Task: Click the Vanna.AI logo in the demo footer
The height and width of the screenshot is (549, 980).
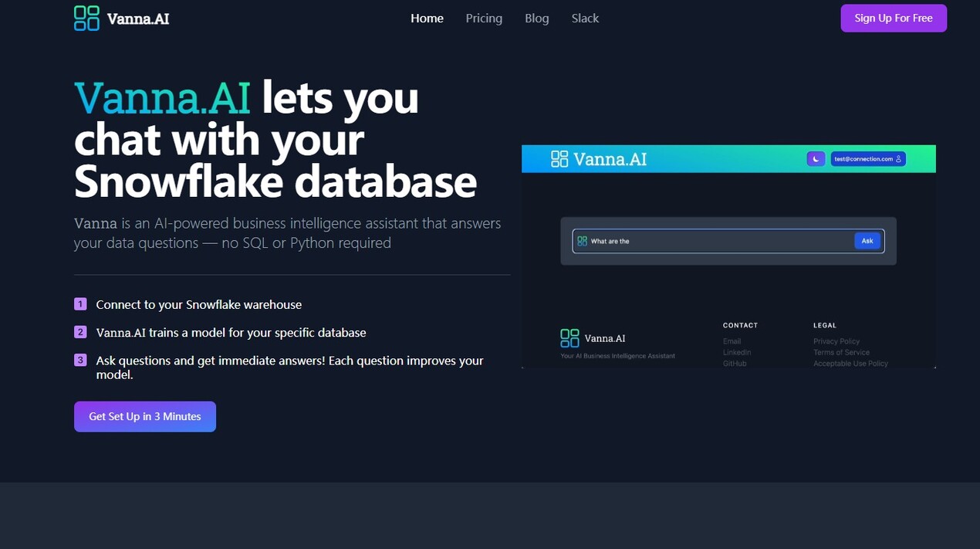Action: [593, 338]
